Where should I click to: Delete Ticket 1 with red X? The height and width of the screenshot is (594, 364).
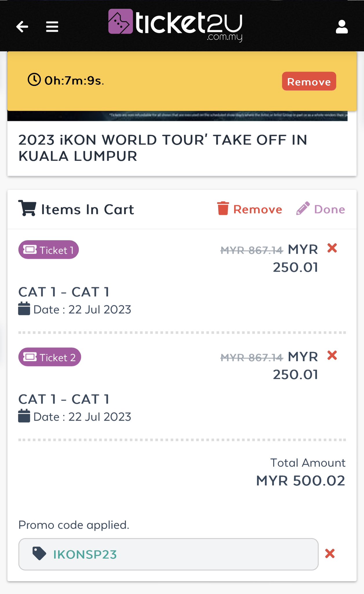pyautogui.click(x=332, y=248)
